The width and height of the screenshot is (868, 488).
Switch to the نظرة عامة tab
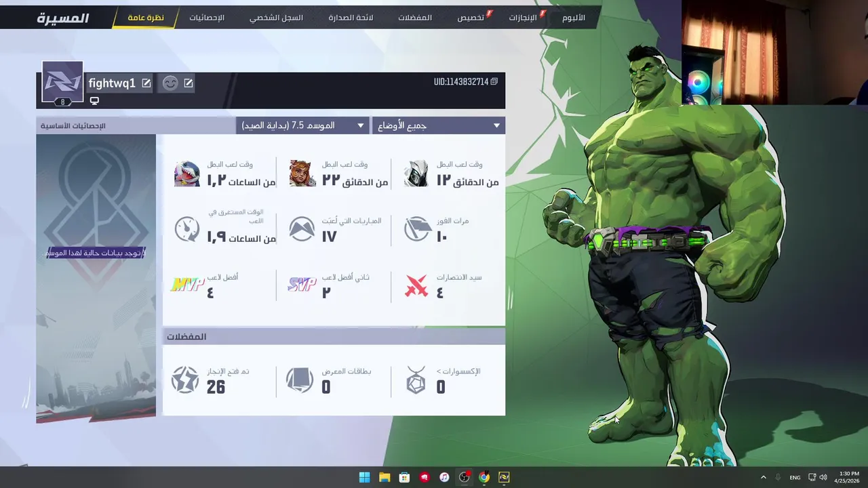146,18
